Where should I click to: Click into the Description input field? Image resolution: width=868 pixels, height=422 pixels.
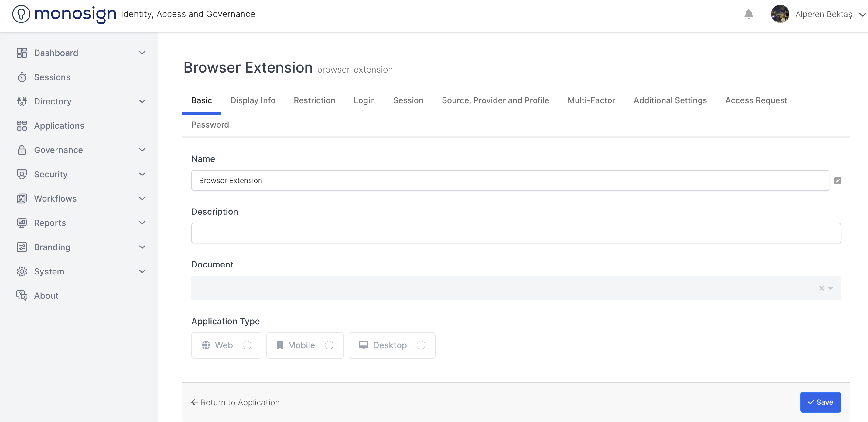(x=515, y=233)
